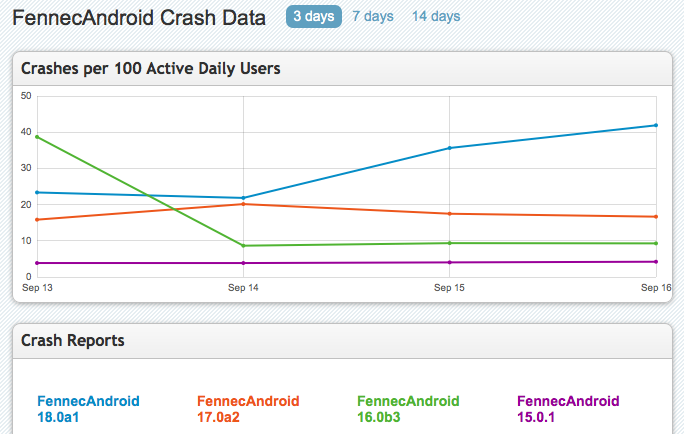This screenshot has width=684, height=434.
Task: Click green line data point at Sep 13
Action: click(x=37, y=136)
